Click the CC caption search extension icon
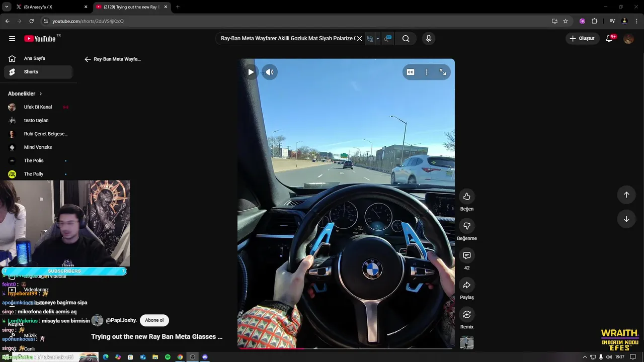The height and width of the screenshot is (362, 644). (388, 39)
